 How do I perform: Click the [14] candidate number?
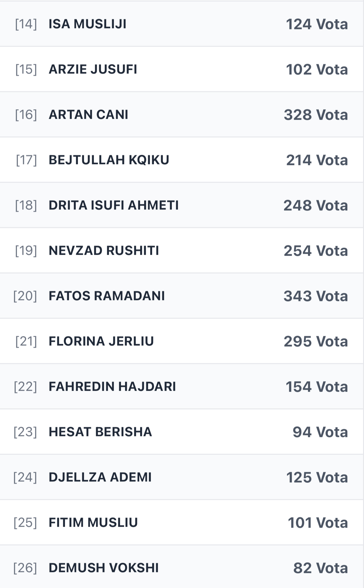(x=26, y=24)
